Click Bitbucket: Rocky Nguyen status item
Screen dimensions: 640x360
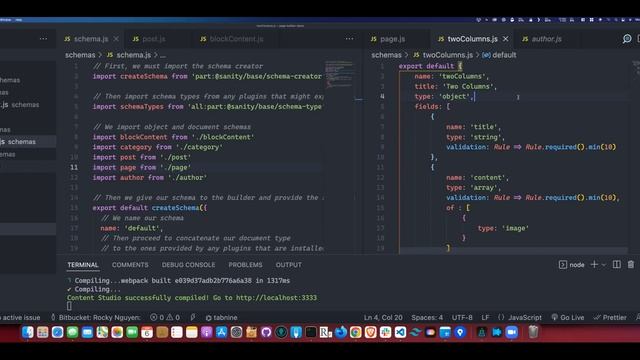(x=96, y=317)
